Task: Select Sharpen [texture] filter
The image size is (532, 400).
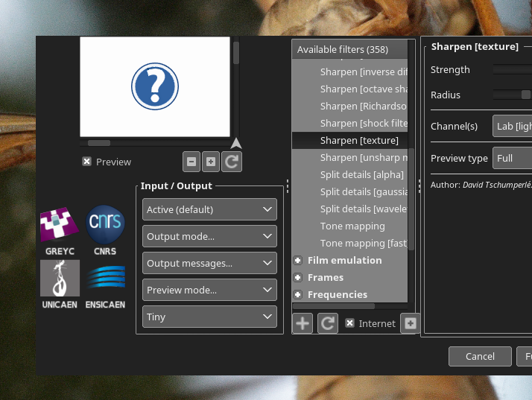Action: pyautogui.click(x=349, y=141)
